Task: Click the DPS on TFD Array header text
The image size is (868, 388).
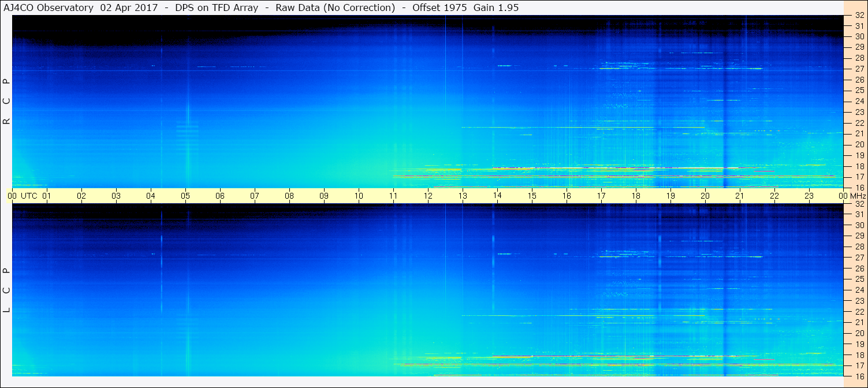Action: pyautogui.click(x=217, y=8)
